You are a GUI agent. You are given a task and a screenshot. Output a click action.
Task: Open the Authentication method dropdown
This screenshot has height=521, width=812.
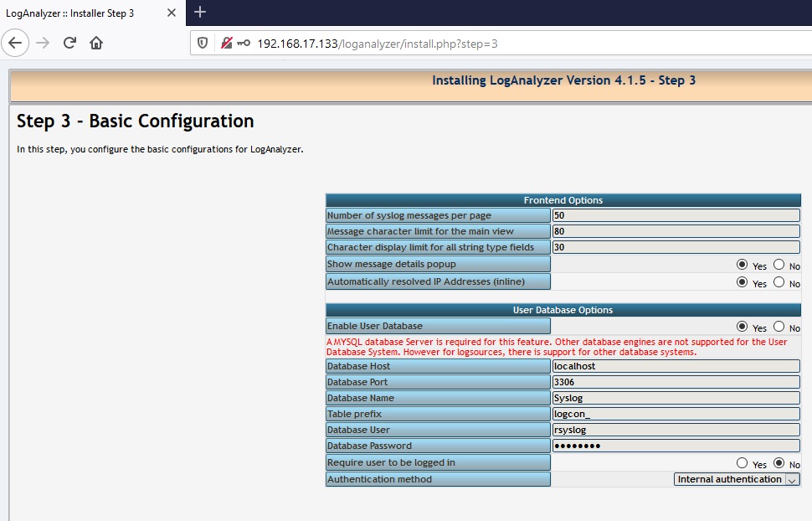737,479
